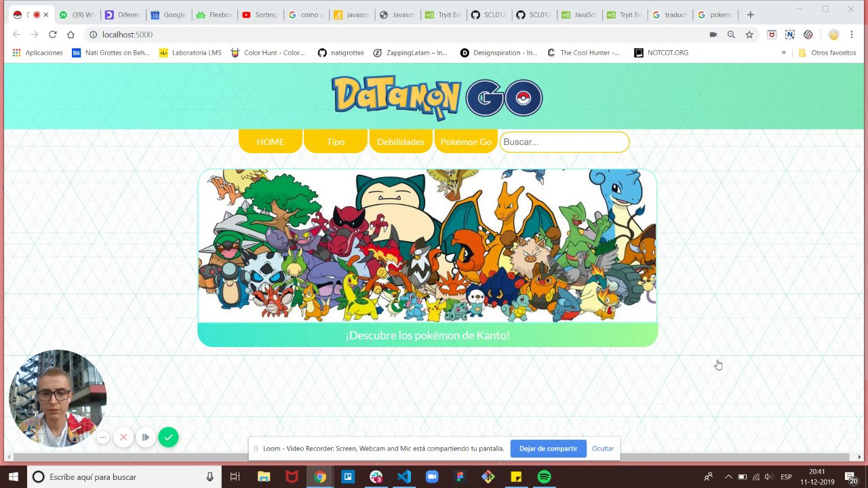The image size is (868, 488).
Task: Open the Debilidades filter button
Action: coord(401,142)
